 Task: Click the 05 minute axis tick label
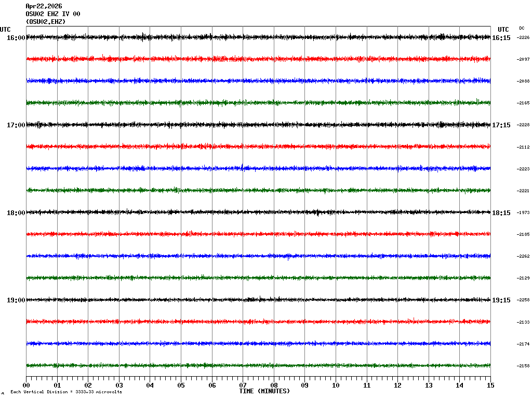[181, 385]
